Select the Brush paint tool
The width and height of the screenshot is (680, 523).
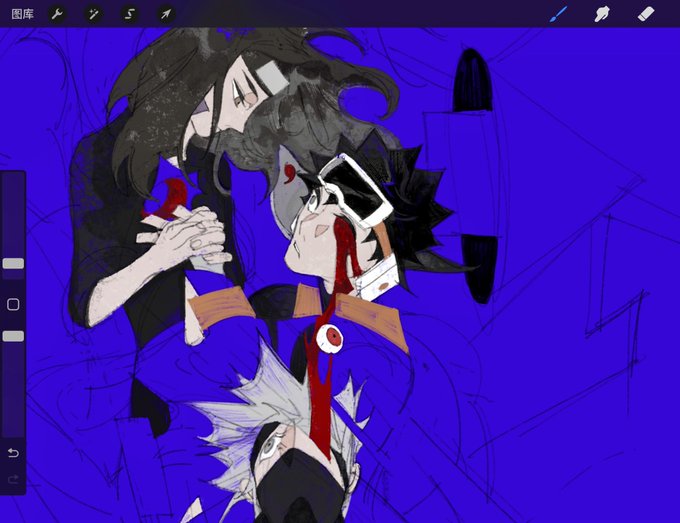[559, 14]
